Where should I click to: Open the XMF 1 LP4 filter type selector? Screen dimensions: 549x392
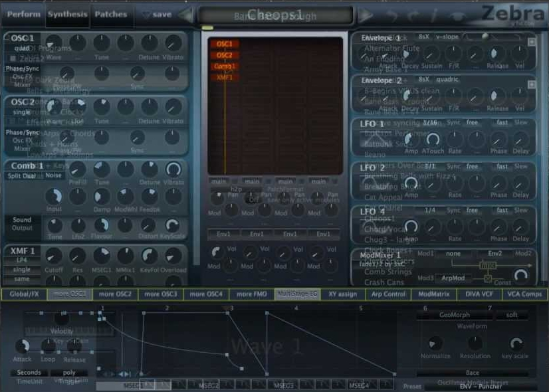tap(22, 260)
